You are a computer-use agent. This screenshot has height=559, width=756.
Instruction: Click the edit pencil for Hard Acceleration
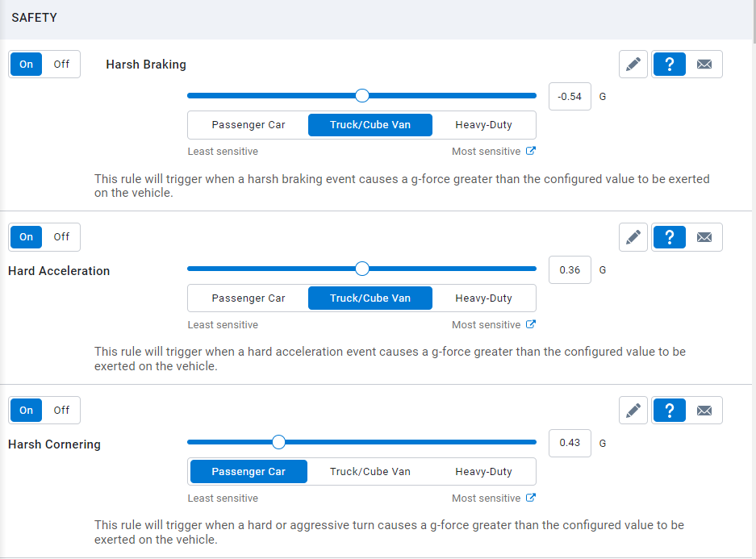tap(633, 236)
